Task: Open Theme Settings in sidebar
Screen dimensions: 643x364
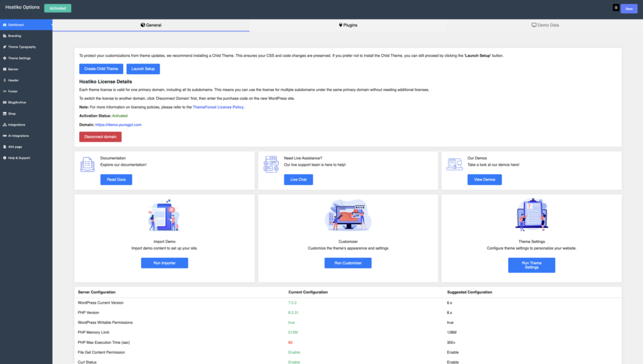Action: coord(26,58)
